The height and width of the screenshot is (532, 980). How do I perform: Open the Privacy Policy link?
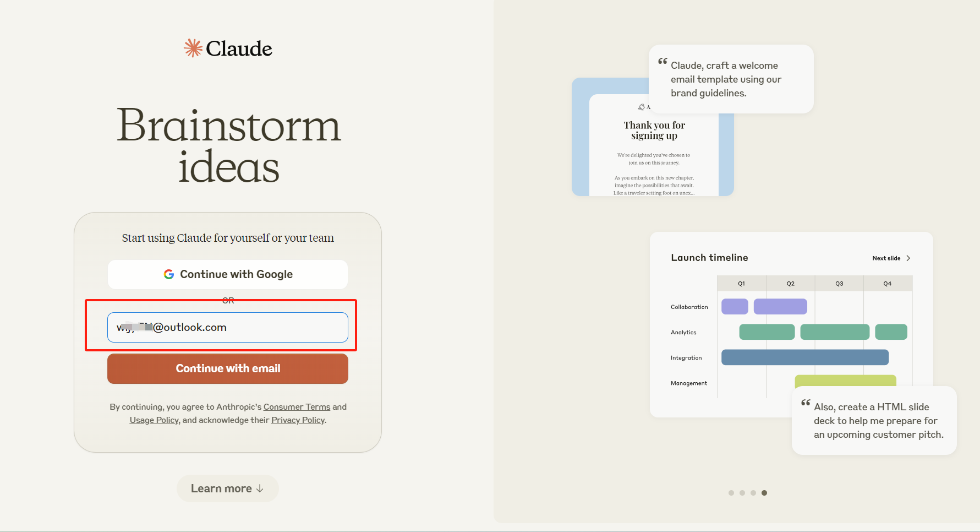(x=298, y=420)
